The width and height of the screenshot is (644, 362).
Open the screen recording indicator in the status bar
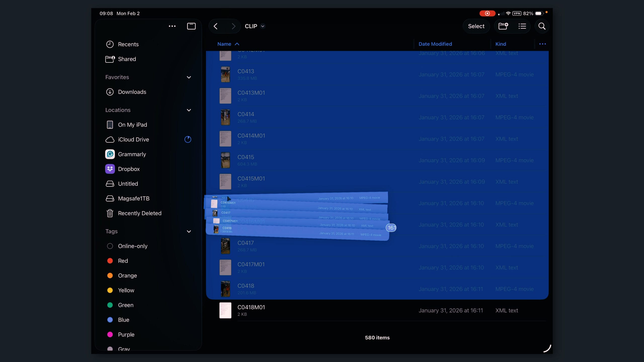coord(487,13)
